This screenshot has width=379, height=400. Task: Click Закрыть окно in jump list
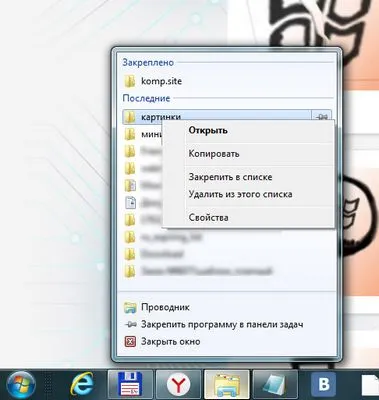coord(228,342)
